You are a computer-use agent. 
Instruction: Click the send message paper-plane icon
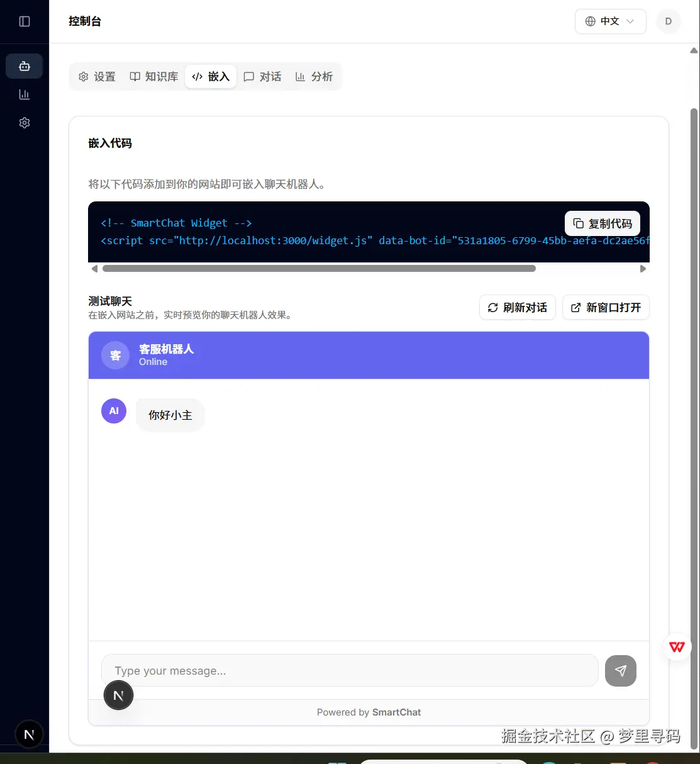click(620, 670)
